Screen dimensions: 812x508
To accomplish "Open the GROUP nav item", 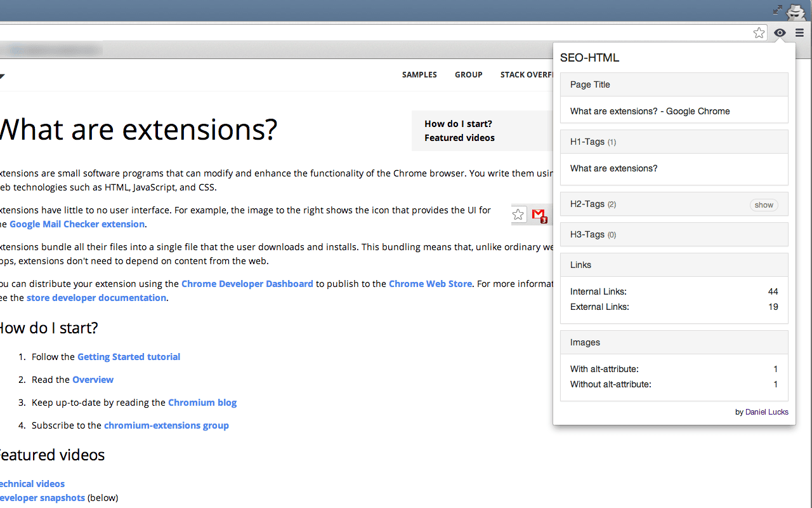I will [x=468, y=75].
